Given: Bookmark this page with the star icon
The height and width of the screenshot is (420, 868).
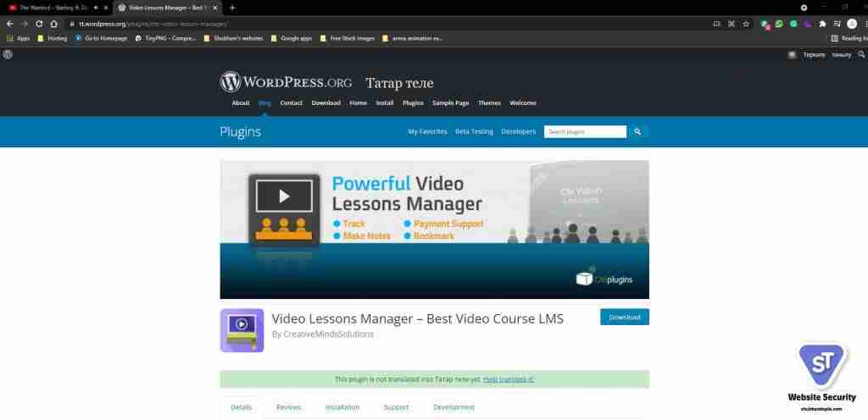Looking at the screenshot, I should coord(746,24).
